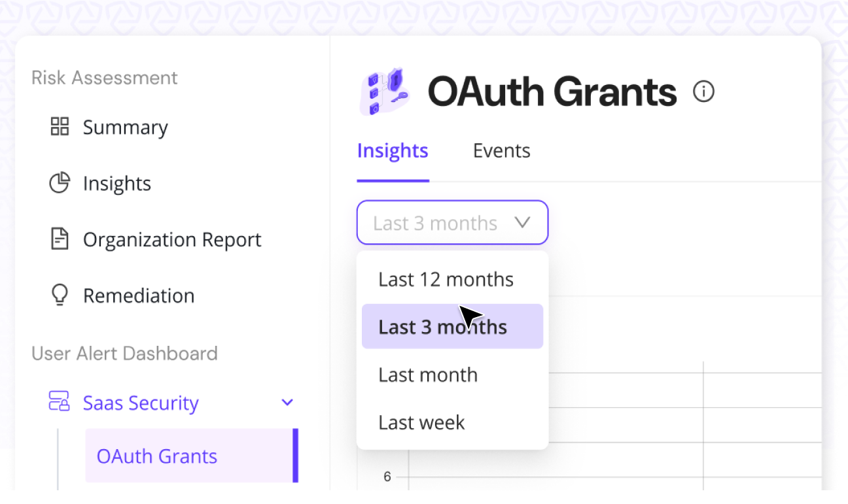Go to the Summary page link
This screenshot has width=848, height=504.
[x=125, y=127]
